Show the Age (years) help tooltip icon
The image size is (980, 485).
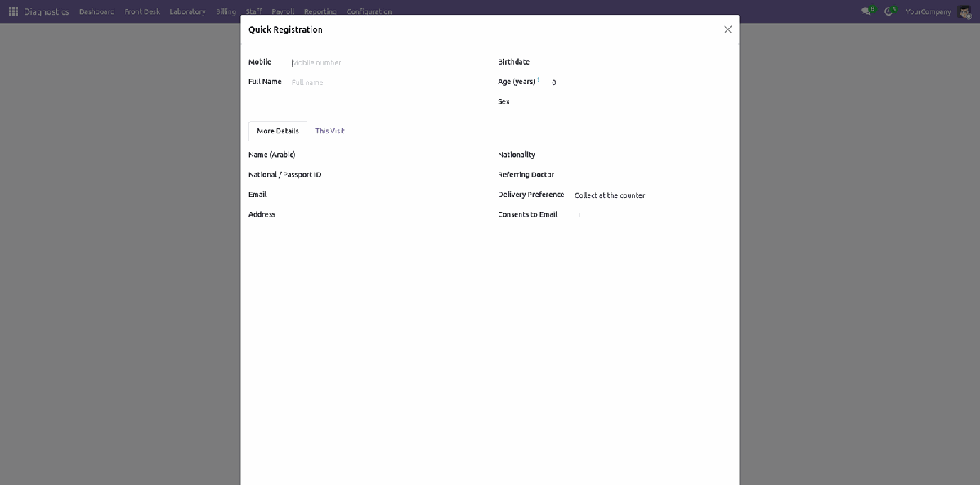538,79
